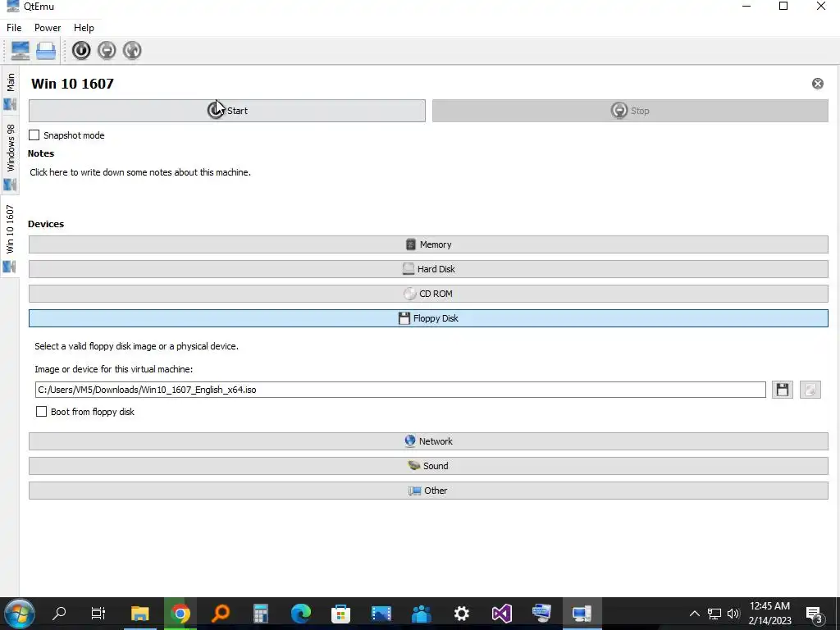Click the restart machine toolbar icon
840x630 pixels.
point(132,50)
